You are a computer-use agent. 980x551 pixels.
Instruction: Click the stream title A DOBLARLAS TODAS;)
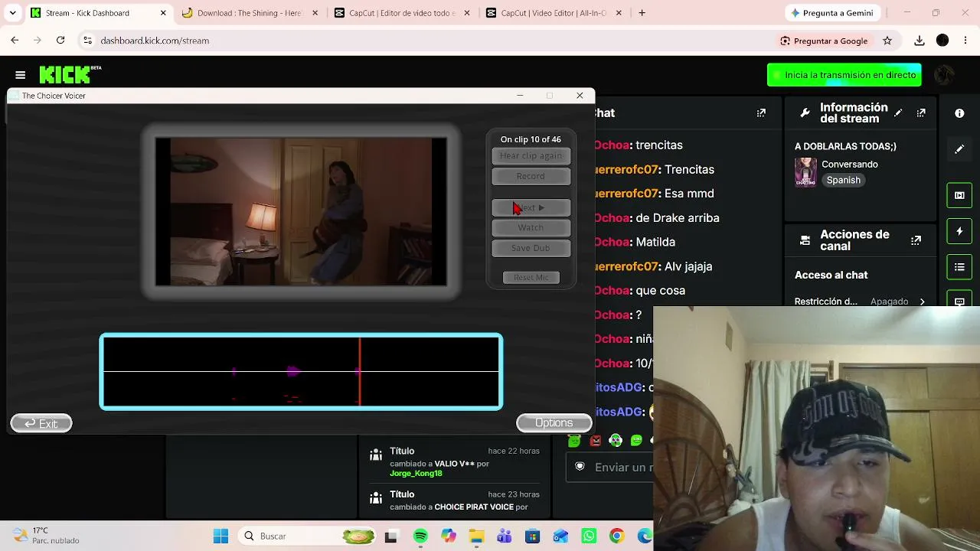(x=845, y=146)
